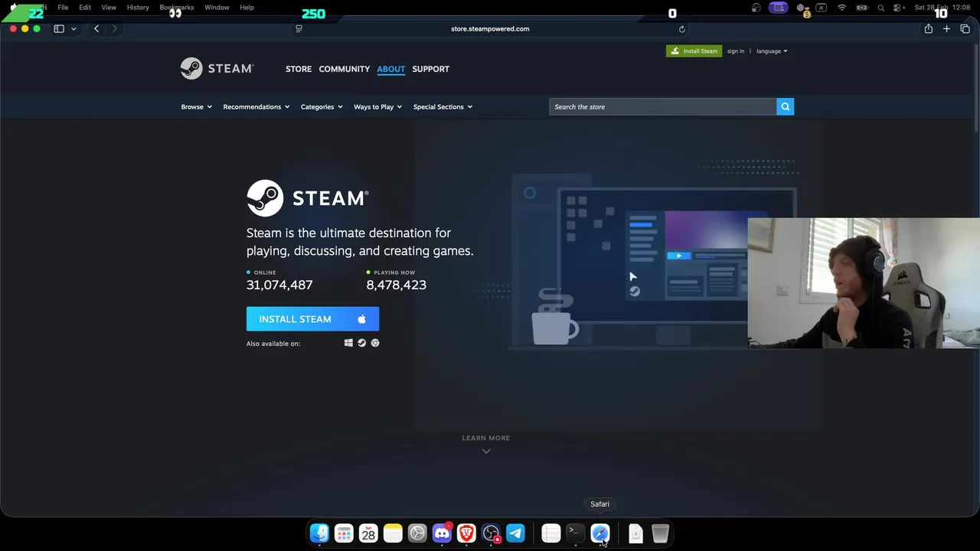Viewport: 980px width, 551px height.
Task: Click the Steam Deck icon under Also available on
Action: [x=361, y=343]
